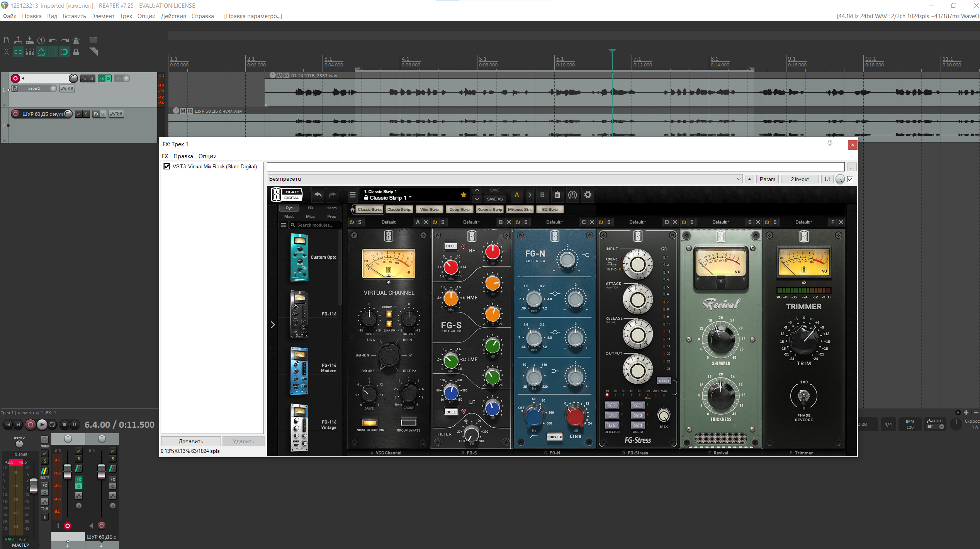Toggle record arm on track 1
The width and height of the screenshot is (980, 549).
[15, 78]
